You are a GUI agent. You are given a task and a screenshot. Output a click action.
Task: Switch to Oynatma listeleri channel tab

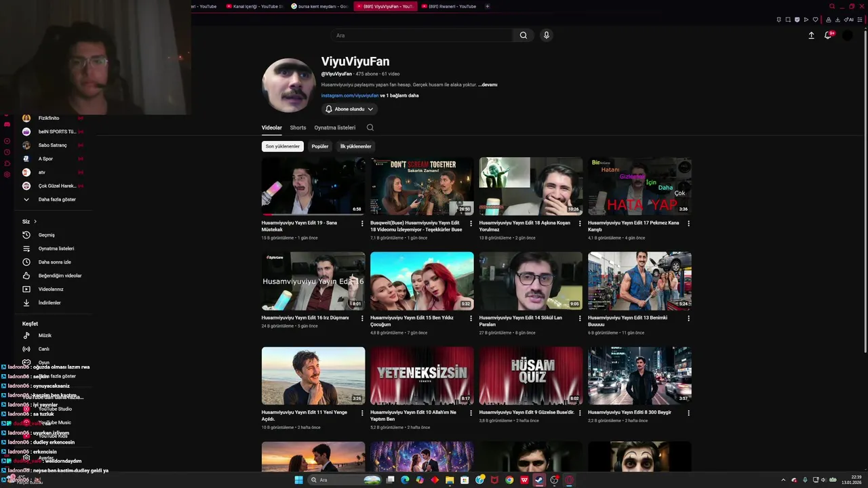point(335,127)
